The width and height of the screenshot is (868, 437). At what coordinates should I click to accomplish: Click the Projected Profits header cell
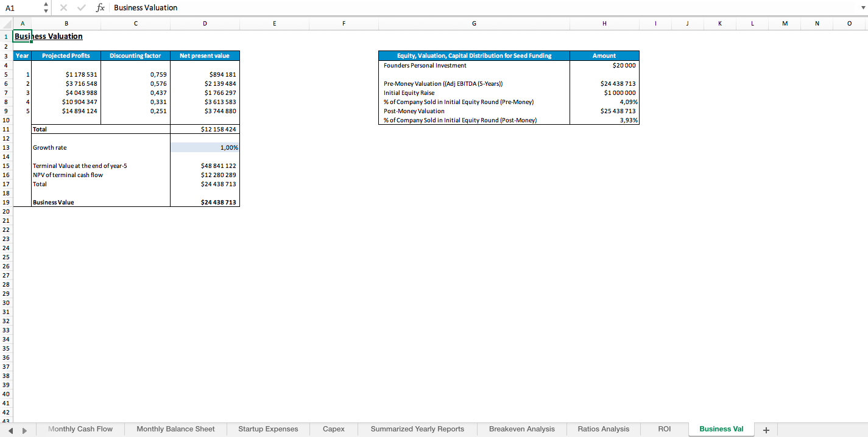66,55
